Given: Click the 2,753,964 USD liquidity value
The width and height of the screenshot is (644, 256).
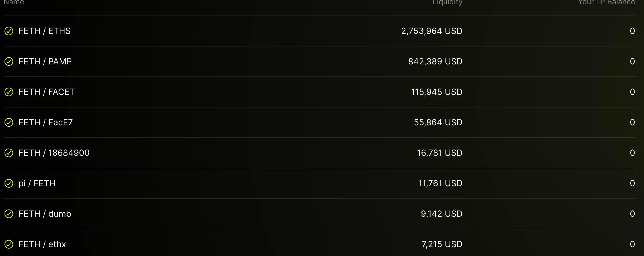Looking at the screenshot, I should (x=432, y=31).
